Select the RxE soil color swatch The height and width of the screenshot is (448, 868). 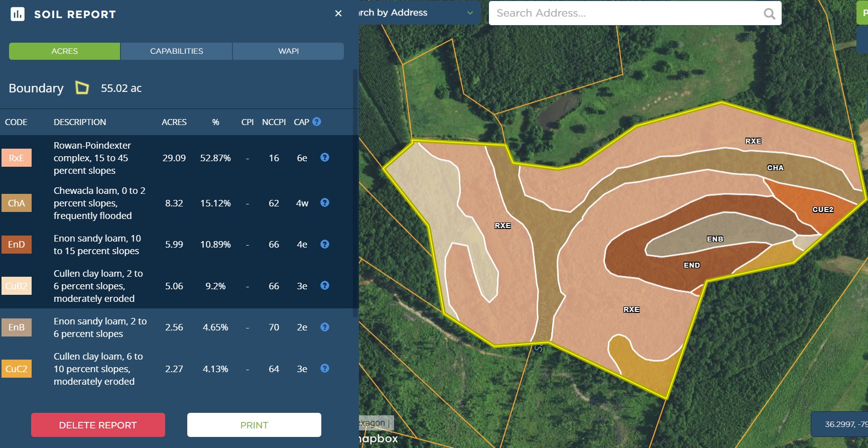[x=17, y=158]
